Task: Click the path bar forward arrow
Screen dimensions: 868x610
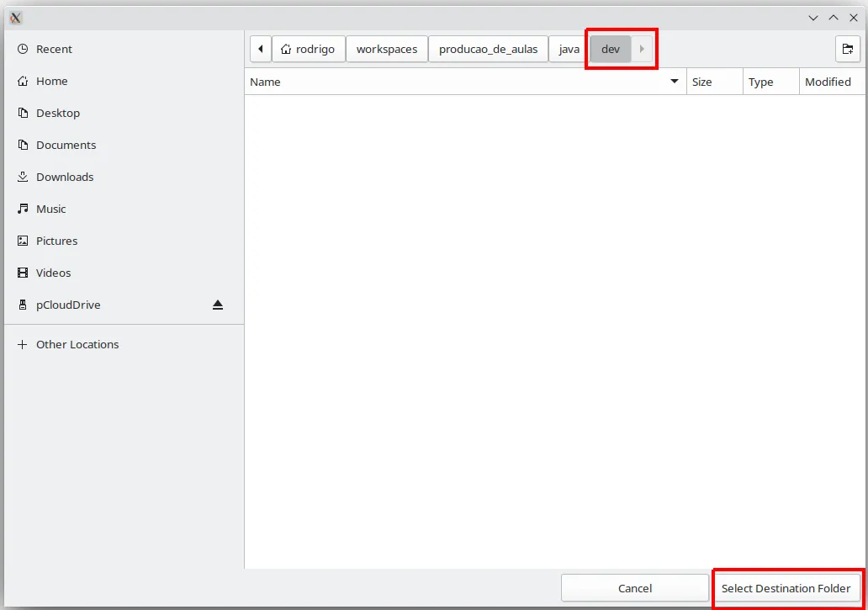Action: pyautogui.click(x=642, y=49)
